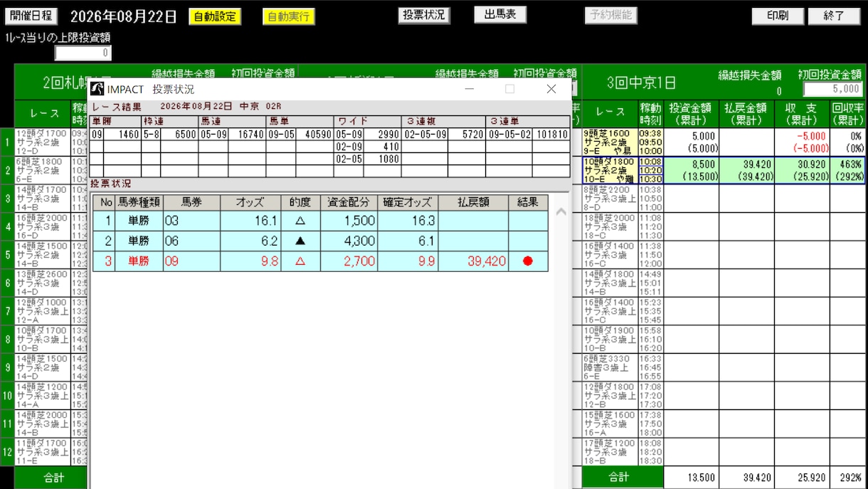
Task: Click the 単勝 result payout 1460
Action: pyautogui.click(x=124, y=134)
